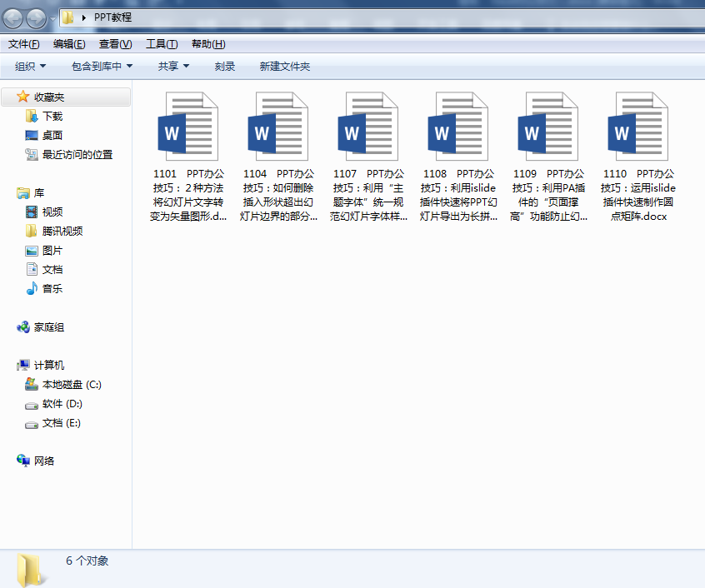Click the 计算机 icon
This screenshot has height=588, width=705.
[23, 365]
